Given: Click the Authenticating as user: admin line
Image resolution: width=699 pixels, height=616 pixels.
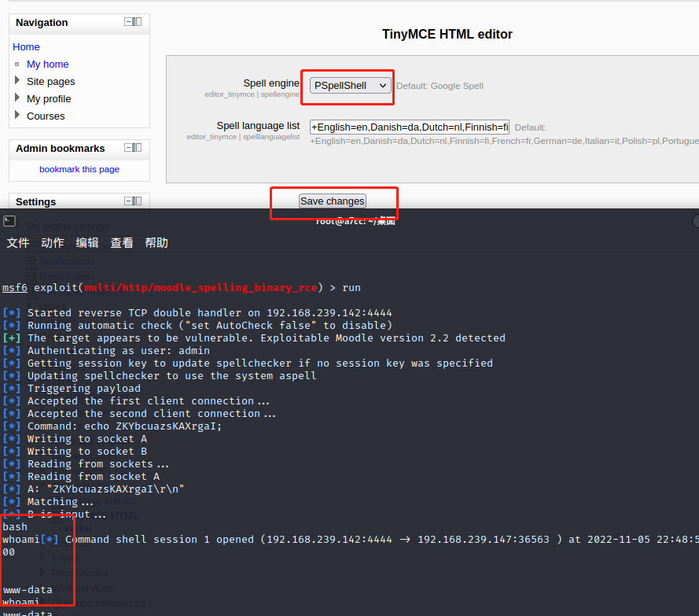Looking at the screenshot, I should pyautogui.click(x=106, y=351).
